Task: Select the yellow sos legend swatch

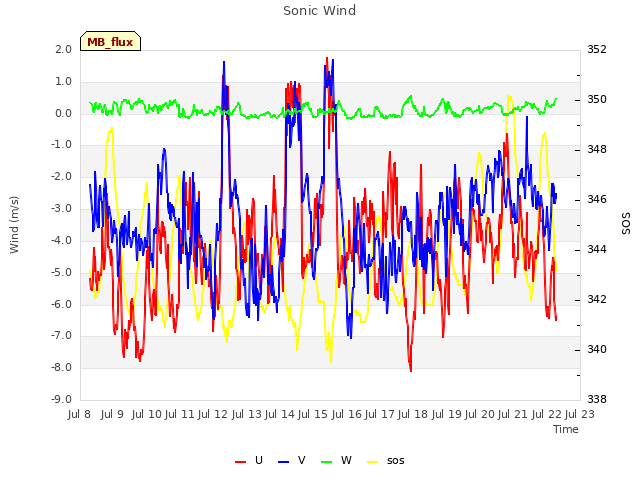Action: (x=373, y=461)
